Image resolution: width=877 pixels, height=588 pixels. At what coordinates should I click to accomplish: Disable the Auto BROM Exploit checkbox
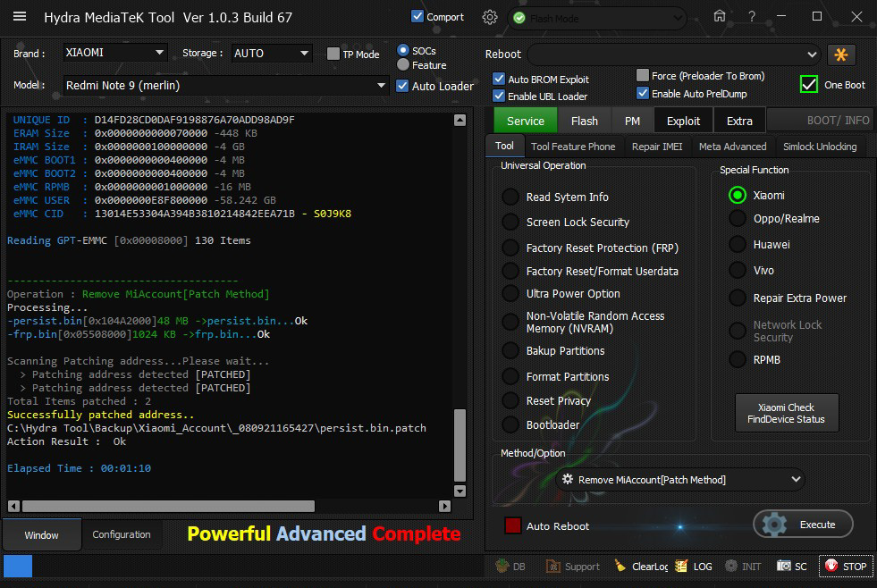[x=499, y=80]
